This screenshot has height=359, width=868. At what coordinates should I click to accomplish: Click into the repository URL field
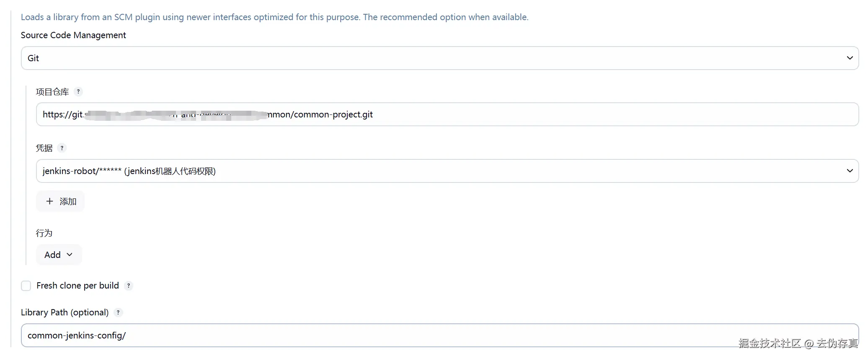click(x=447, y=114)
